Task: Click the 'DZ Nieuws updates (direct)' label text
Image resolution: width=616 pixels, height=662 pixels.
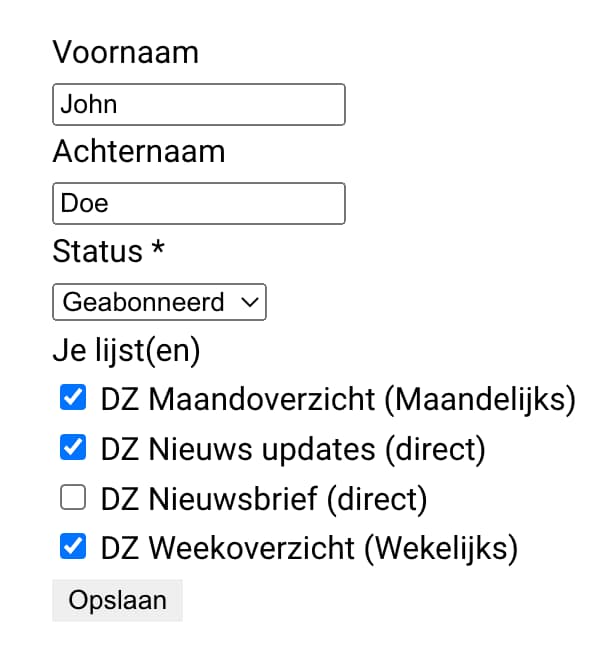Action: pyautogui.click(x=292, y=449)
